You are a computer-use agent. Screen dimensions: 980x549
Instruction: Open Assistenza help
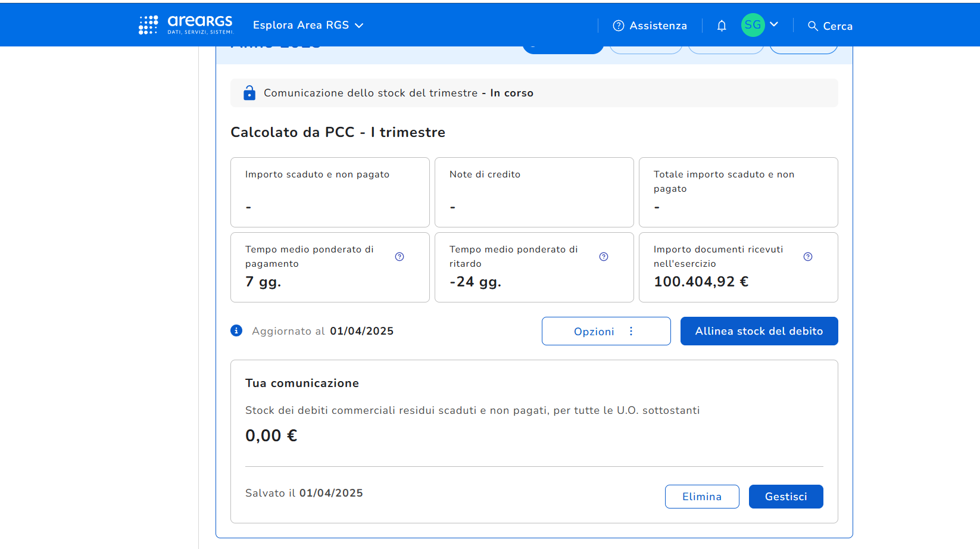point(650,26)
